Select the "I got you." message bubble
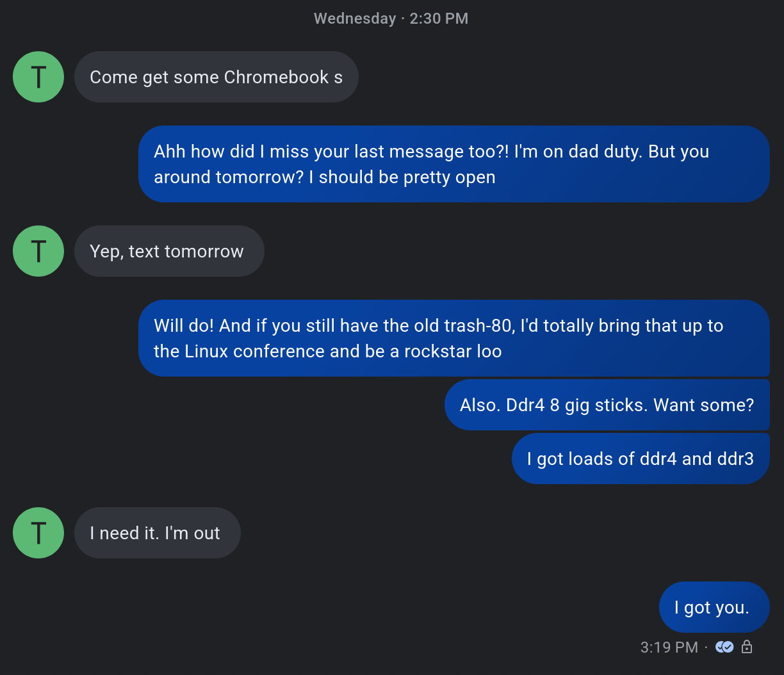This screenshot has width=784, height=675. 714,607
